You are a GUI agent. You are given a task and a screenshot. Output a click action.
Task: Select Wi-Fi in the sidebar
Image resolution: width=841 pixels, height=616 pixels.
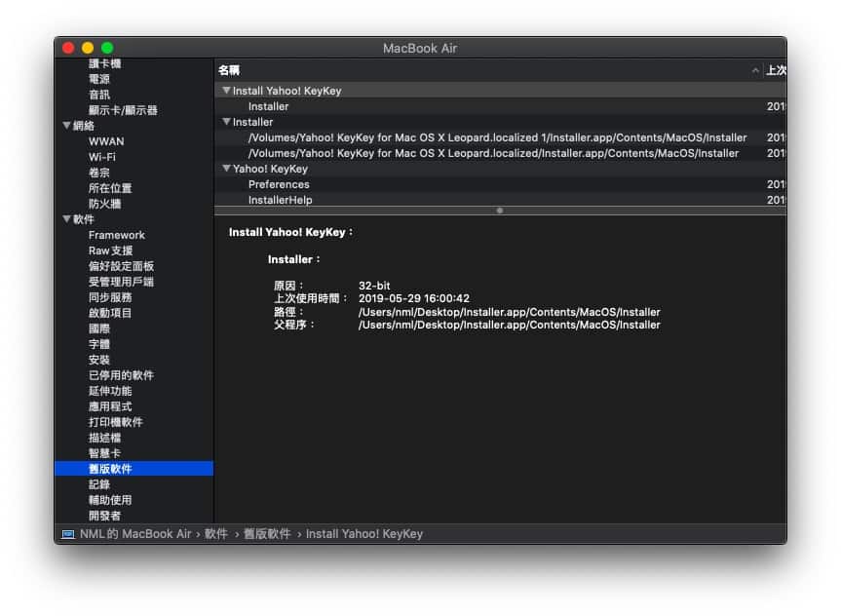[102, 157]
